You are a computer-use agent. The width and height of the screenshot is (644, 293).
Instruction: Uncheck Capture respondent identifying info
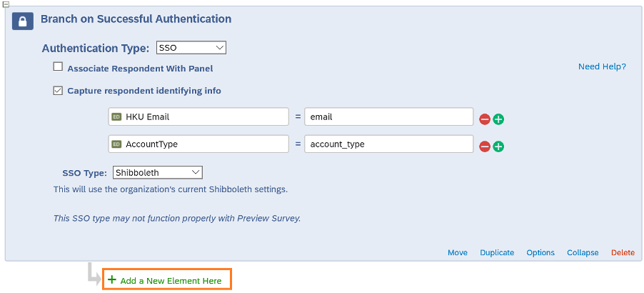point(58,90)
